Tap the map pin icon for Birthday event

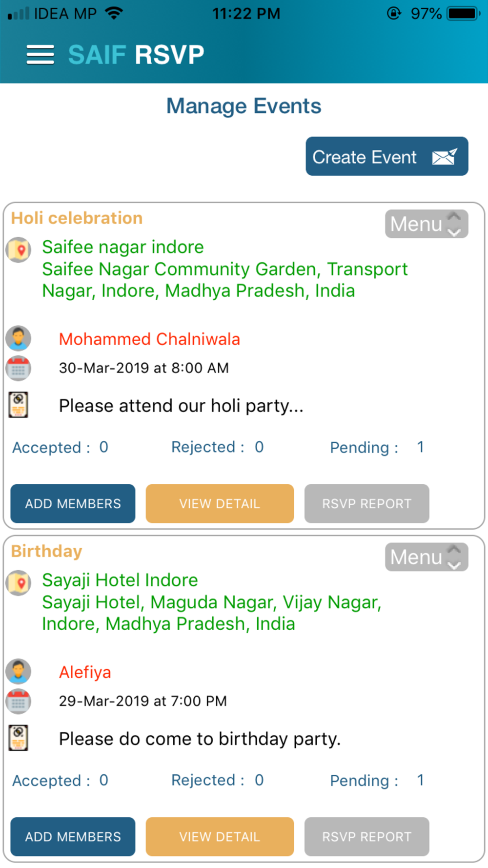(19, 583)
